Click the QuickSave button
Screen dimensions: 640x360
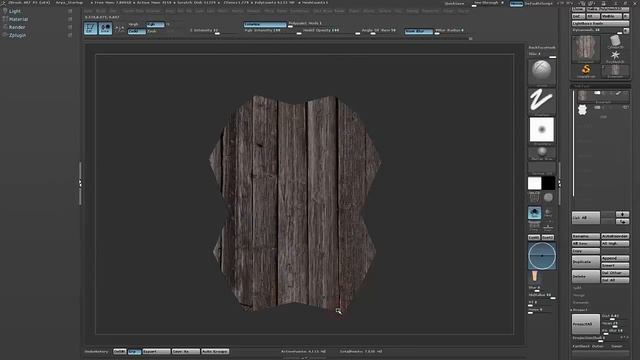click(x=454, y=3)
